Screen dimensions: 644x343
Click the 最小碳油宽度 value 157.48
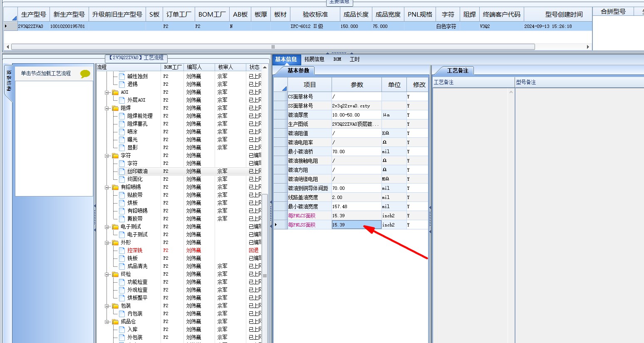click(x=357, y=207)
